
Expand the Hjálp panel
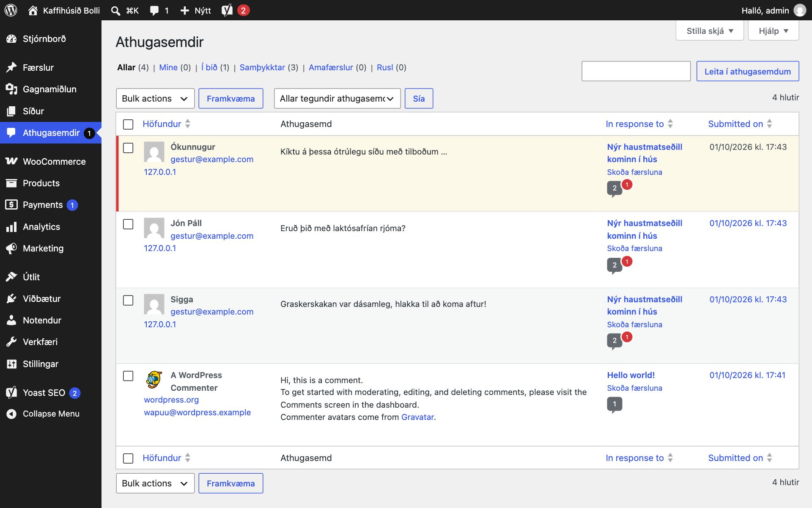click(774, 31)
